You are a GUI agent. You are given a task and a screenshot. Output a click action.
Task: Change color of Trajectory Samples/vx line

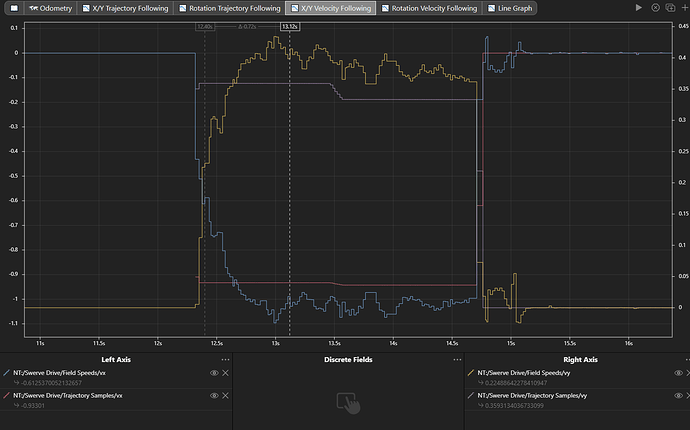(6, 396)
